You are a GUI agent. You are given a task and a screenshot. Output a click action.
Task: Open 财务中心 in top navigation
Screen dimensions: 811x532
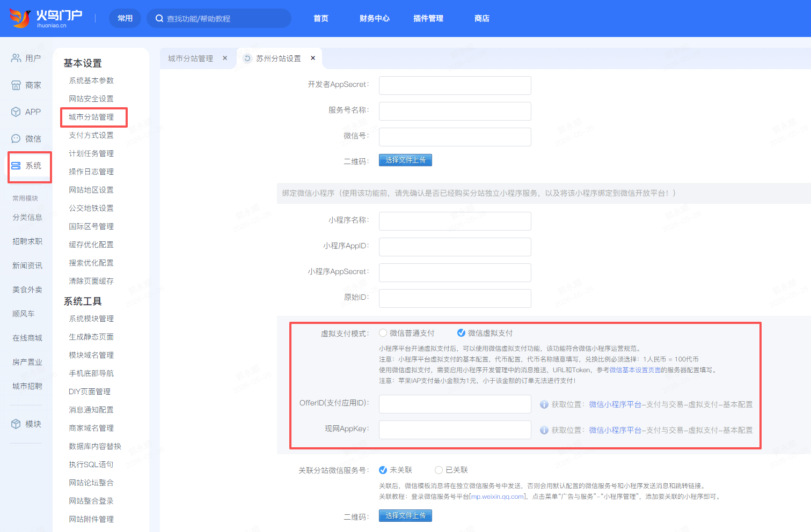[x=375, y=18]
